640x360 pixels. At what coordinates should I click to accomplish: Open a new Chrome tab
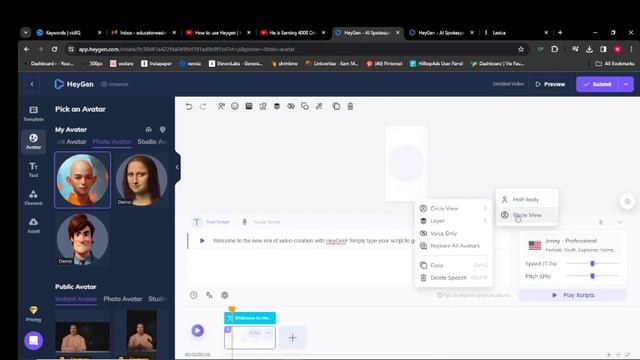coord(560,33)
